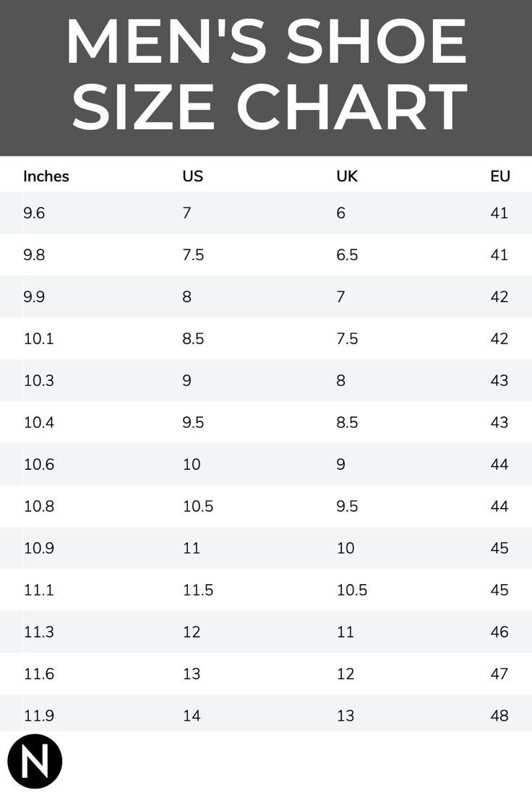Screen dimensions: 532x798
Task: Click the UK column header
Action: click(347, 176)
